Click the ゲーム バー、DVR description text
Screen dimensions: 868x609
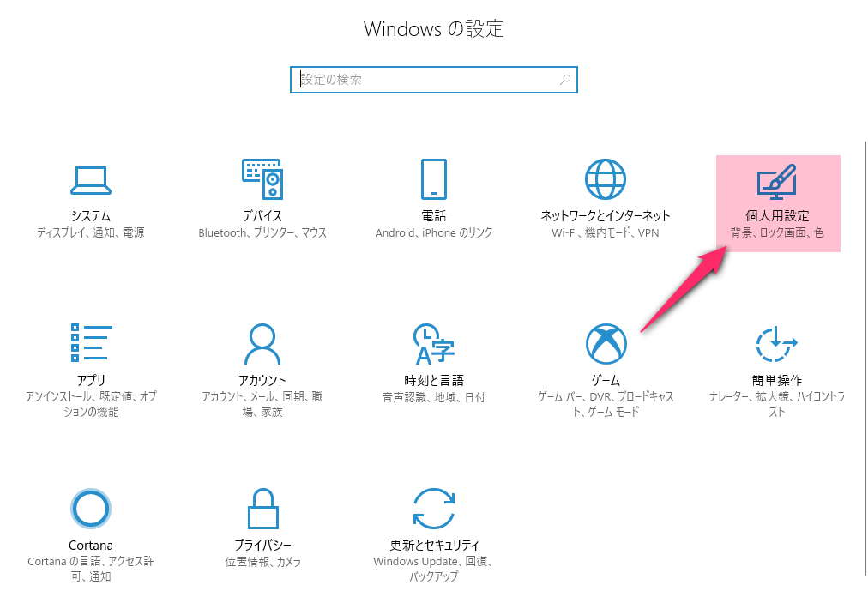tap(606, 404)
